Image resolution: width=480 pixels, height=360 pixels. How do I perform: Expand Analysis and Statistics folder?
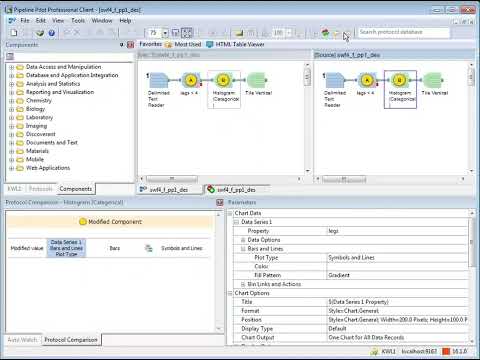(x=11, y=84)
